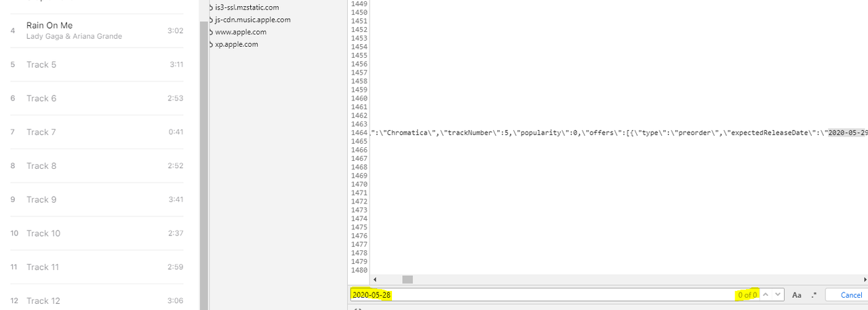Screen dimensions: 868x310
Task: Click the code pane's left scroll arrow
Action: [x=376, y=279]
